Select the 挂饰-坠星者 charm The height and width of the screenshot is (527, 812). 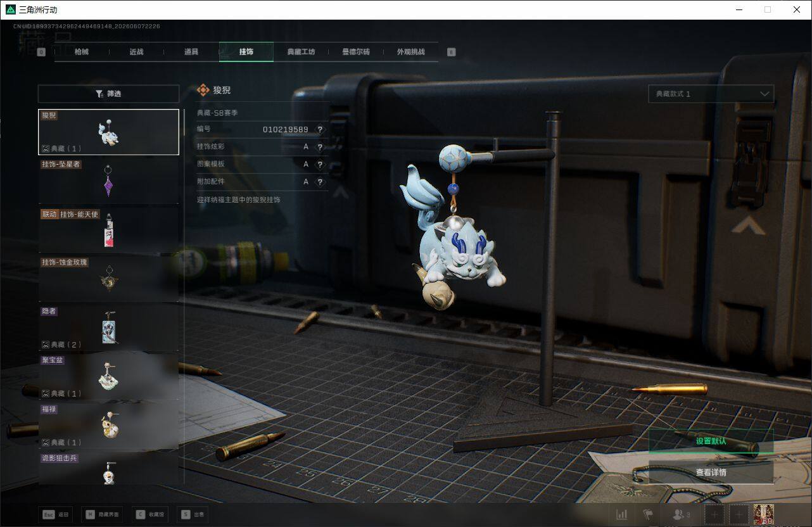click(x=108, y=181)
